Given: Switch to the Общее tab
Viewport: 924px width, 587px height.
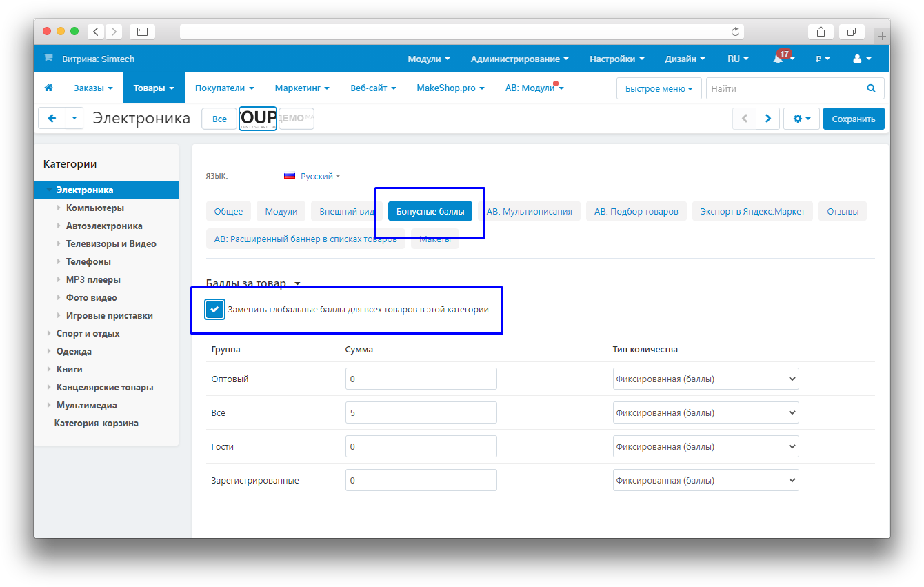Looking at the screenshot, I should pyautogui.click(x=228, y=211).
